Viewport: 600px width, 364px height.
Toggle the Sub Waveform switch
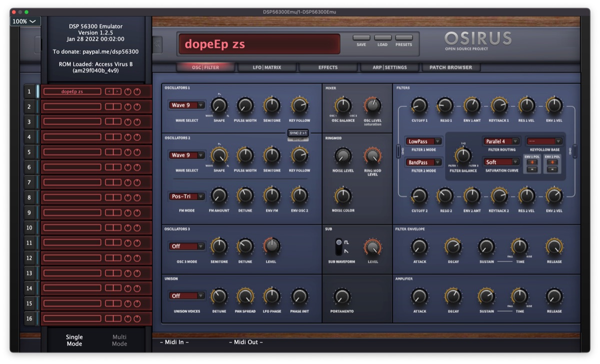(339, 247)
